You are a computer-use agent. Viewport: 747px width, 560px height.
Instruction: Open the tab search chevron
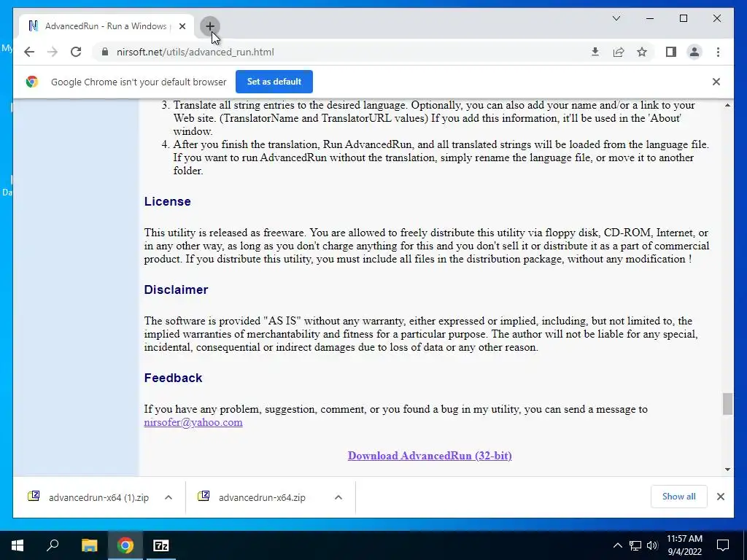pyautogui.click(x=616, y=18)
